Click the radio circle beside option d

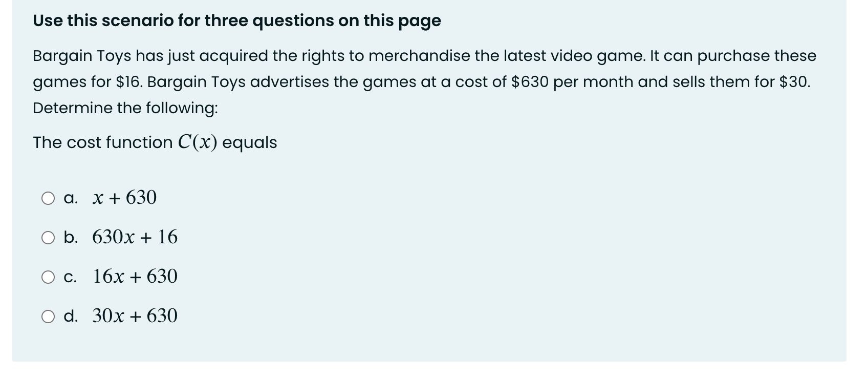(49, 316)
